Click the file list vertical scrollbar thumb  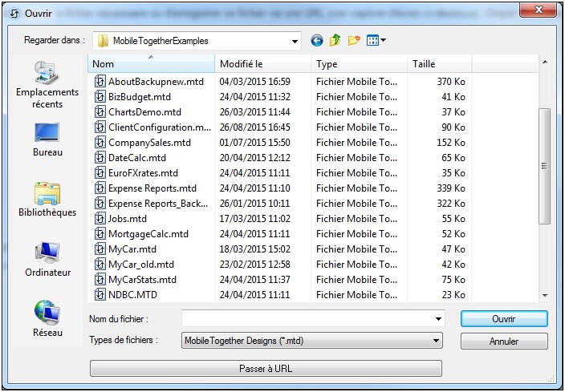[x=545, y=164]
